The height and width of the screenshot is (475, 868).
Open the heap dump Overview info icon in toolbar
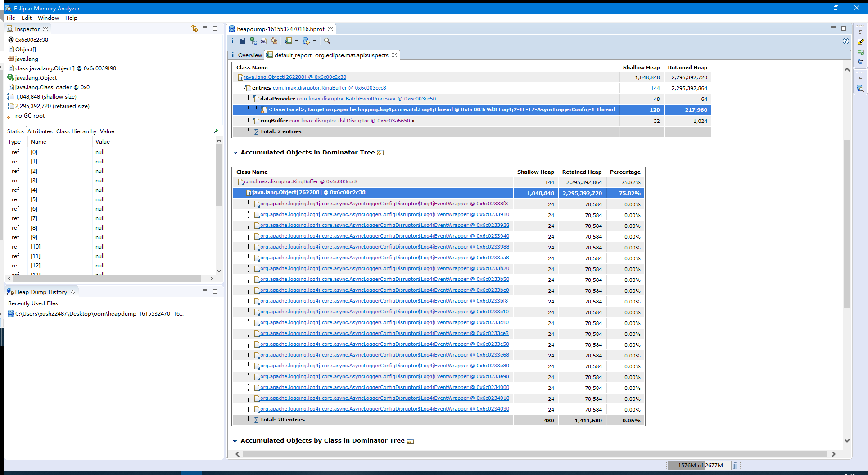point(232,41)
